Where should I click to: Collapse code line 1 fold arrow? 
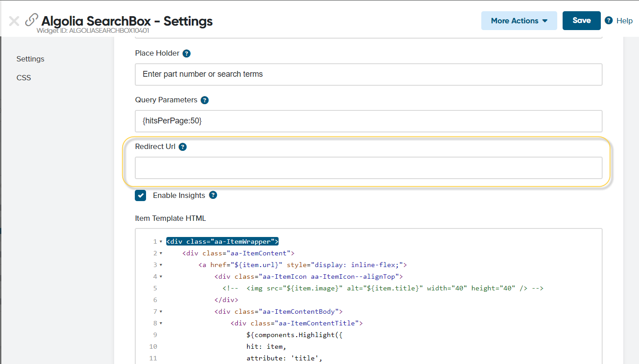click(161, 241)
